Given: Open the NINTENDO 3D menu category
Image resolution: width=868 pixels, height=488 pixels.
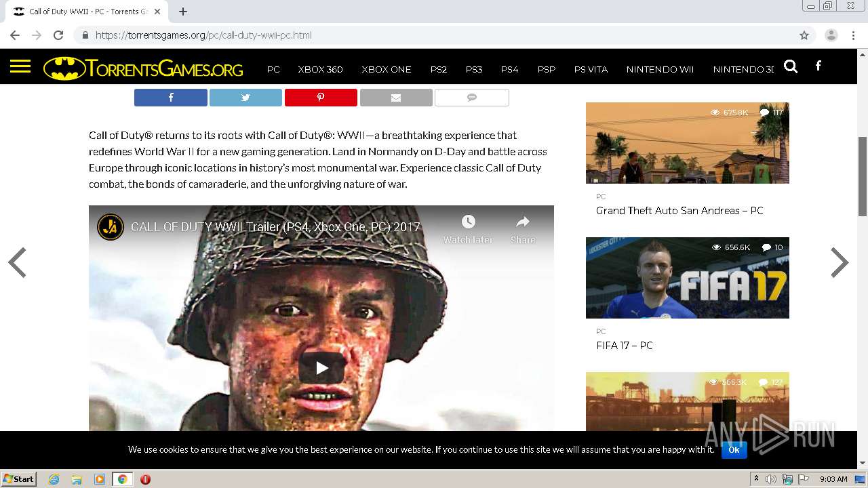Looking at the screenshot, I should [x=743, y=69].
